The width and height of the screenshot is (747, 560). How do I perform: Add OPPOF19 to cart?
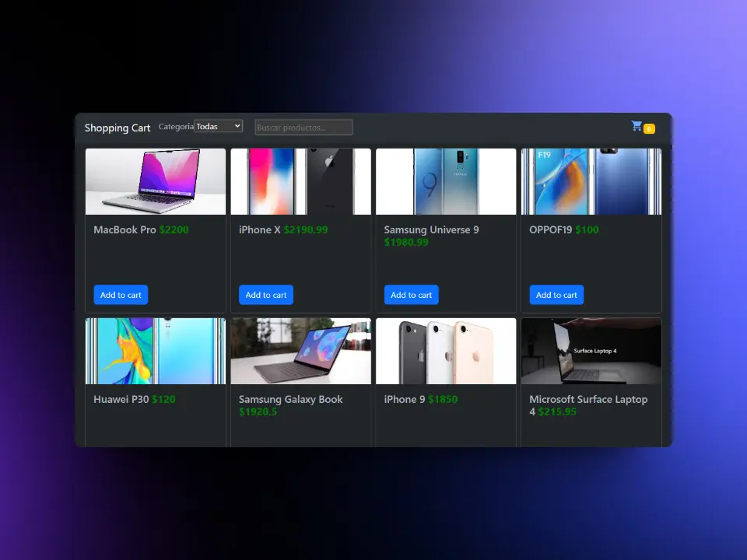point(556,295)
